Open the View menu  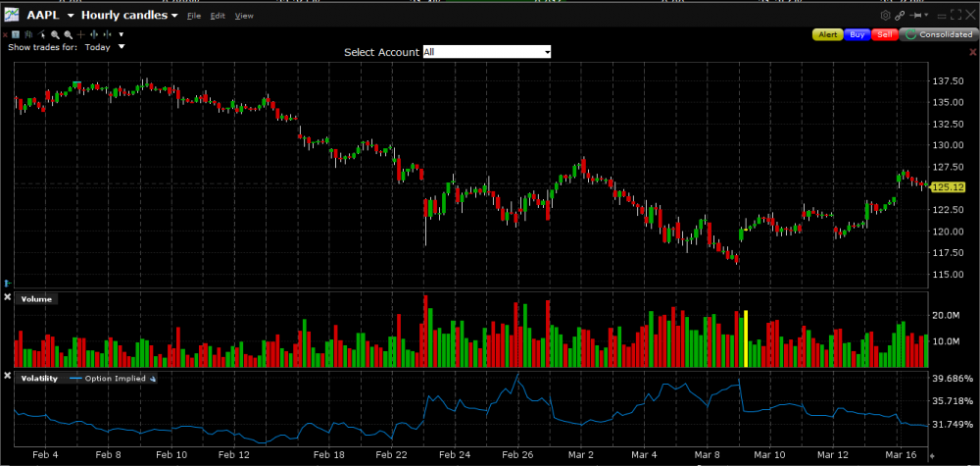244,17
